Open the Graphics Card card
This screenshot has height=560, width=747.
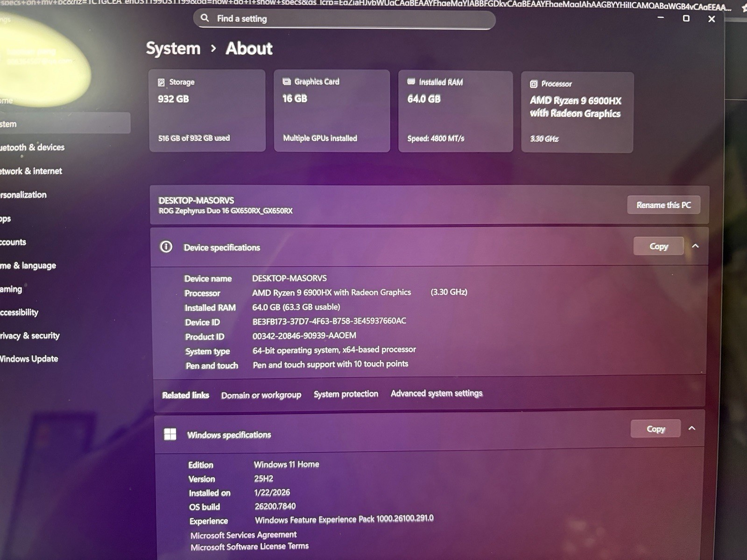pyautogui.click(x=332, y=111)
